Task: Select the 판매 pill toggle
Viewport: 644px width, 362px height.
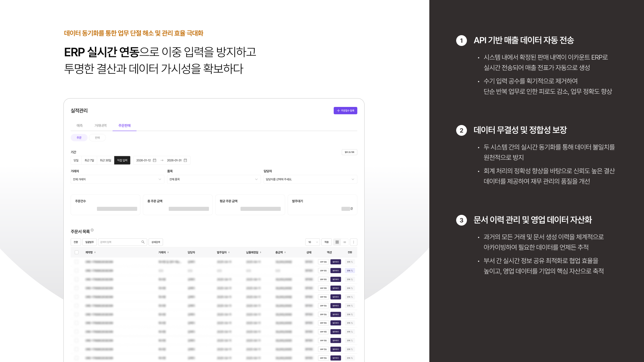Action: (97, 138)
